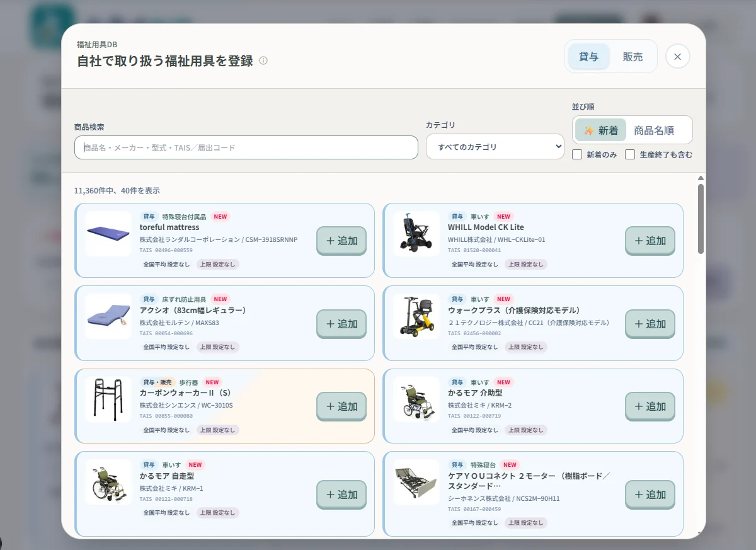Switch to the 販売 tab

(633, 57)
